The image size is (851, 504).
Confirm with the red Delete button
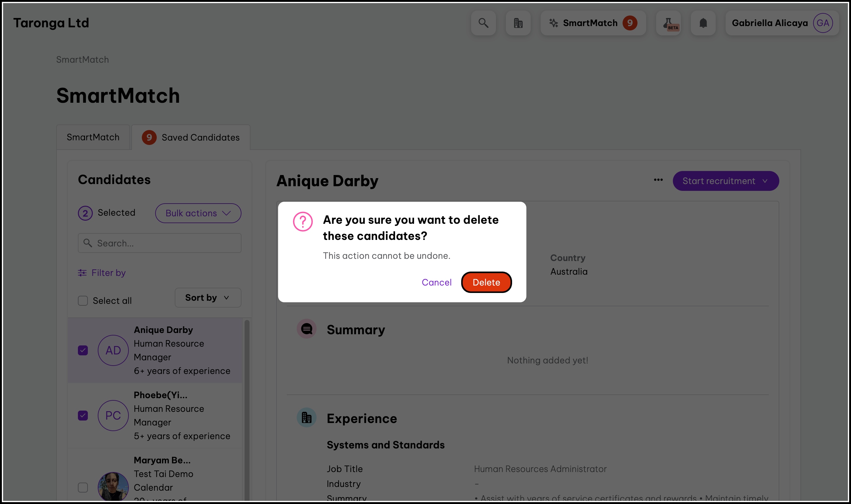[486, 282]
